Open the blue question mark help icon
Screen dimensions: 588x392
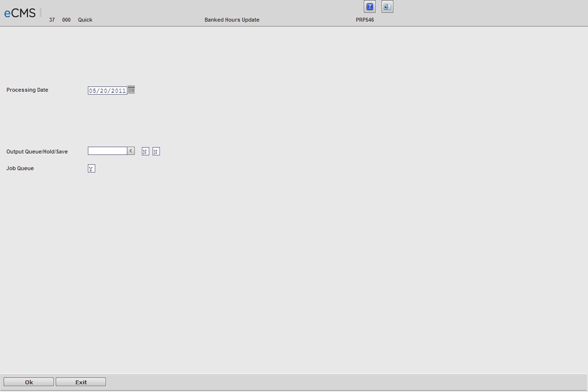coord(370,7)
